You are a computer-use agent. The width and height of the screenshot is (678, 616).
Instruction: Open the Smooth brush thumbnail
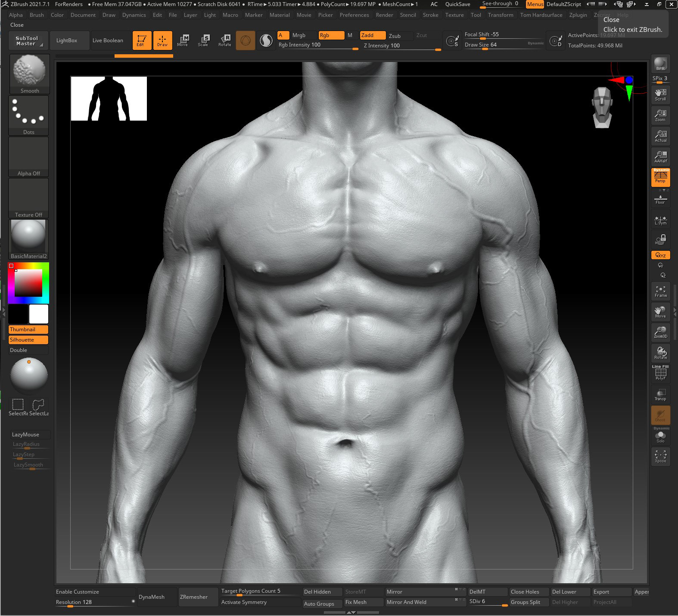(29, 74)
